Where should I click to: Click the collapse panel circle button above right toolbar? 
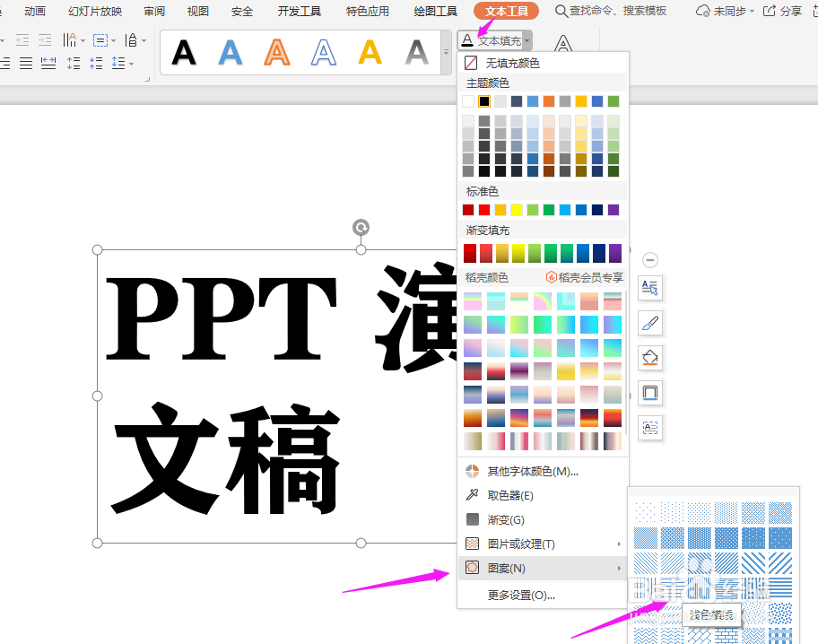649,258
